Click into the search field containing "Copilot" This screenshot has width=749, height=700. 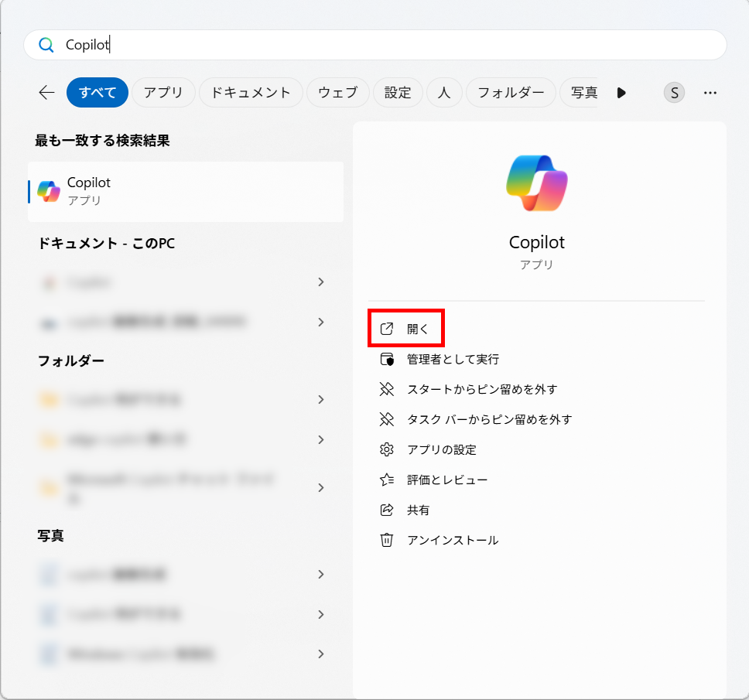point(375,45)
